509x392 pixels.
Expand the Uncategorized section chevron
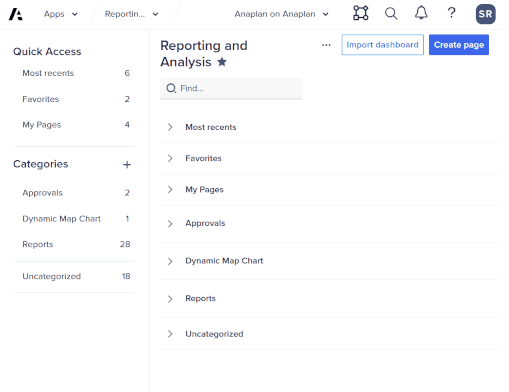click(x=170, y=334)
